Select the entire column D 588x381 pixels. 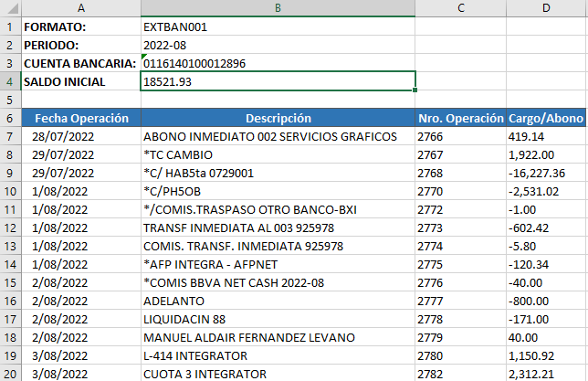[x=546, y=8]
